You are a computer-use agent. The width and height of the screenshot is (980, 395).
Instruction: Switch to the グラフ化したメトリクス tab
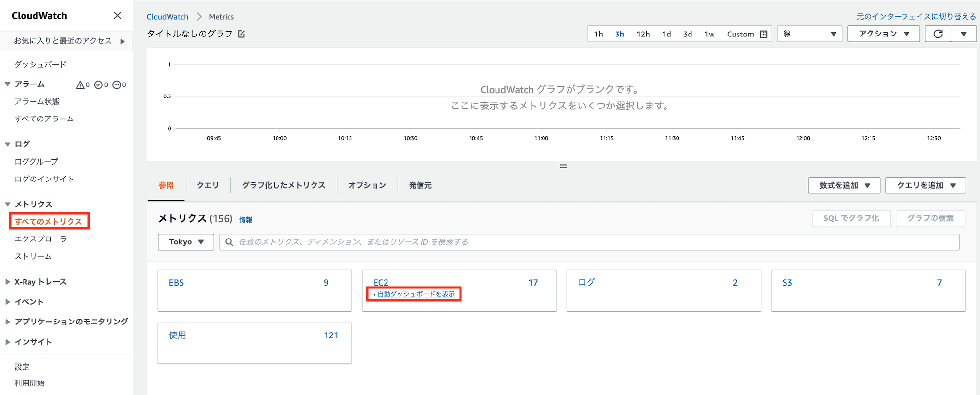[x=283, y=185]
